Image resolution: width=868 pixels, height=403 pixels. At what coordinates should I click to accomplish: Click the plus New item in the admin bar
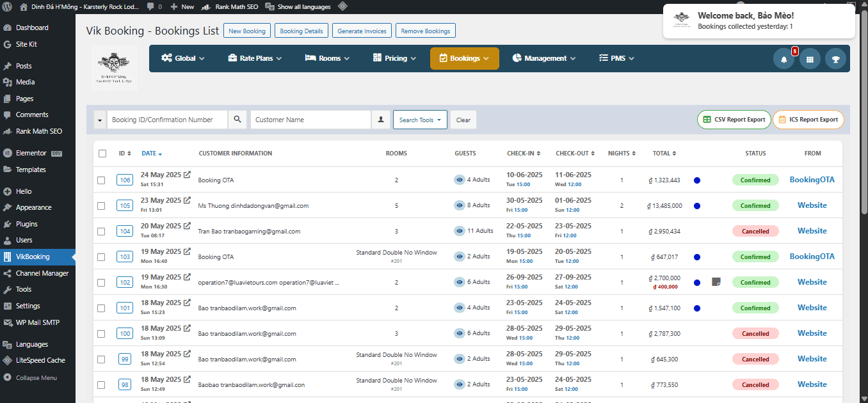[182, 7]
